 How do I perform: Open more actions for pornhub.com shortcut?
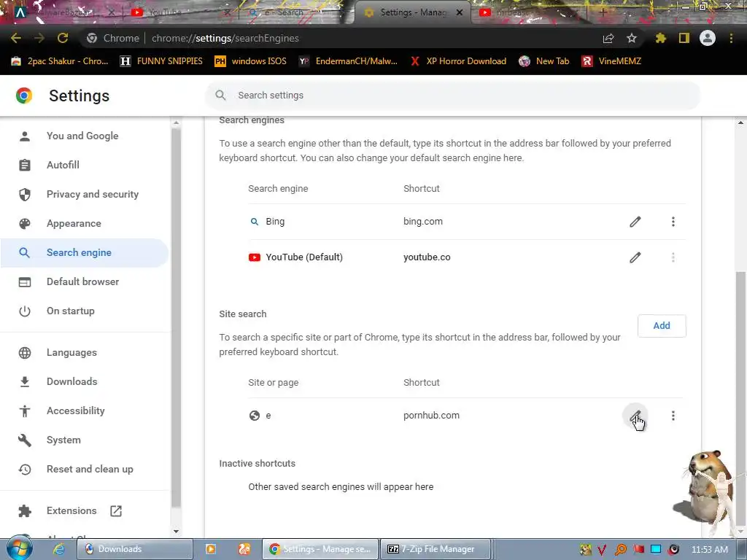[673, 416]
